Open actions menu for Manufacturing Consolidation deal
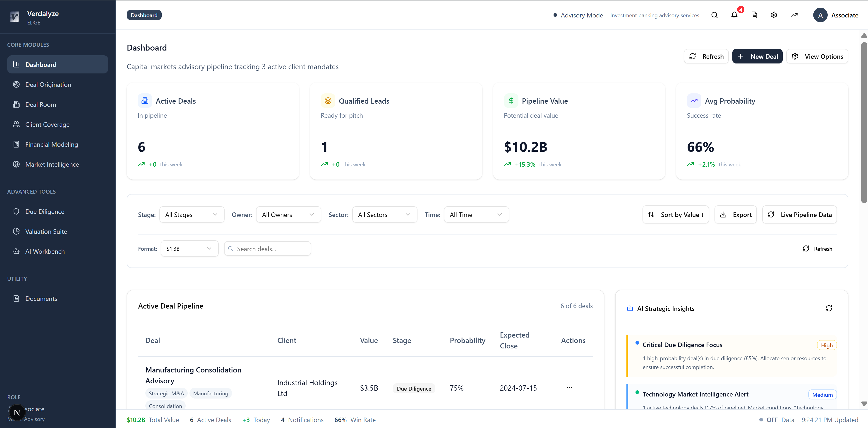The width and height of the screenshot is (868, 428). 569,387
